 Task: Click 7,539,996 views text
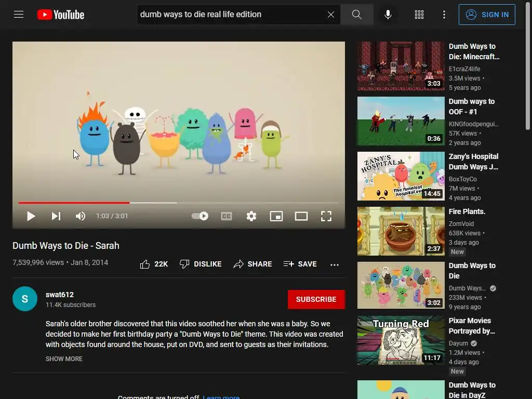(38, 262)
